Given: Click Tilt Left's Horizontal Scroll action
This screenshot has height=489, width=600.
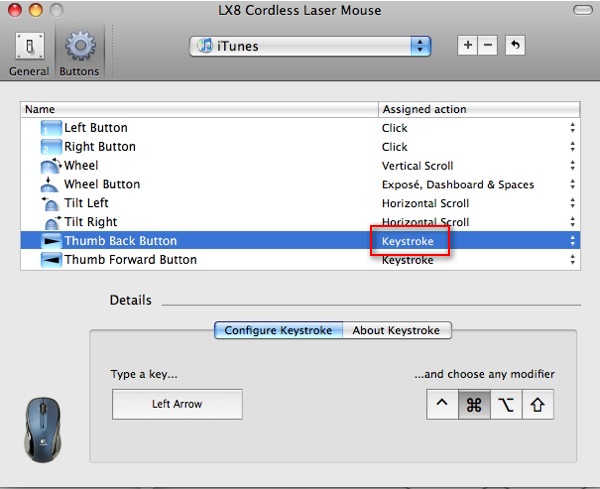Looking at the screenshot, I should [426, 203].
